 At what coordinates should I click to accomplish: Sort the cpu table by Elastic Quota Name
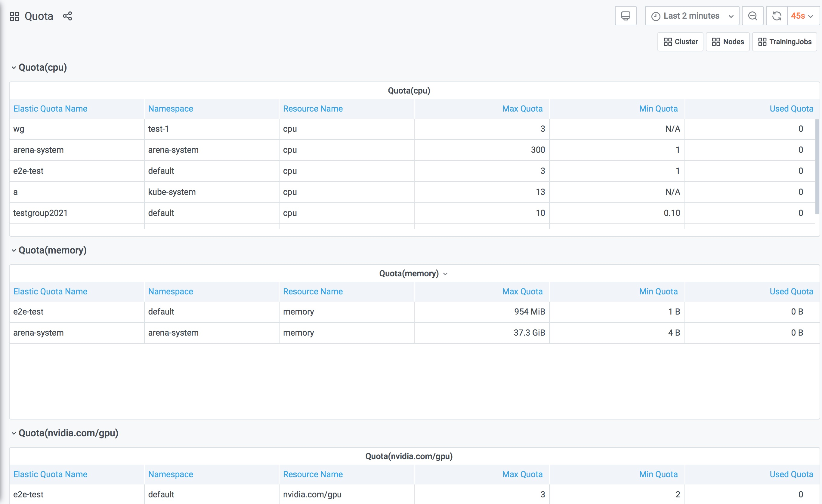50,109
